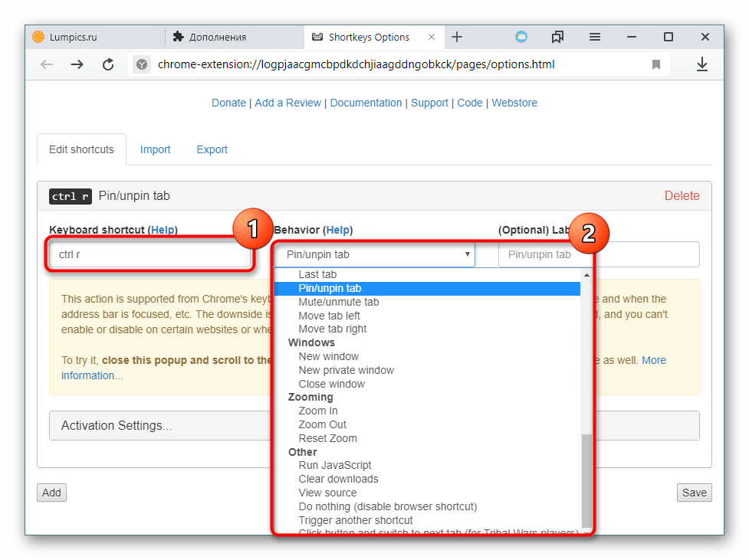Switch to the Import tab
Screen dimensions: 749x560
pos(155,149)
